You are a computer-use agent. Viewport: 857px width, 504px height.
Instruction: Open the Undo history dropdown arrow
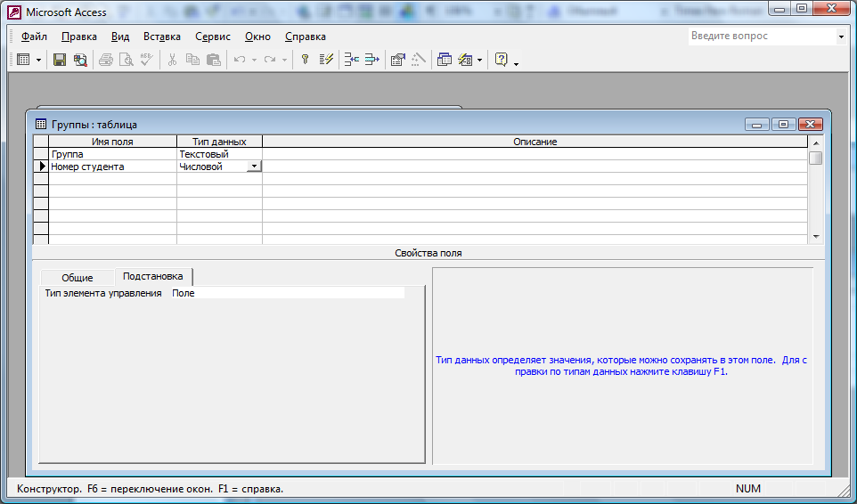pos(254,60)
